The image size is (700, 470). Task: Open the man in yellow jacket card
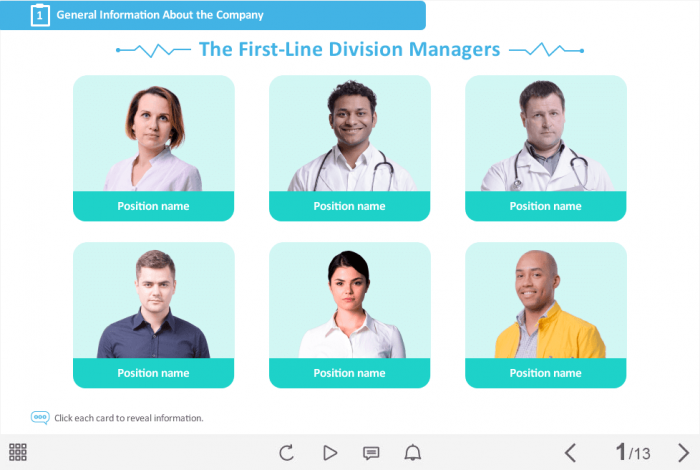546,315
